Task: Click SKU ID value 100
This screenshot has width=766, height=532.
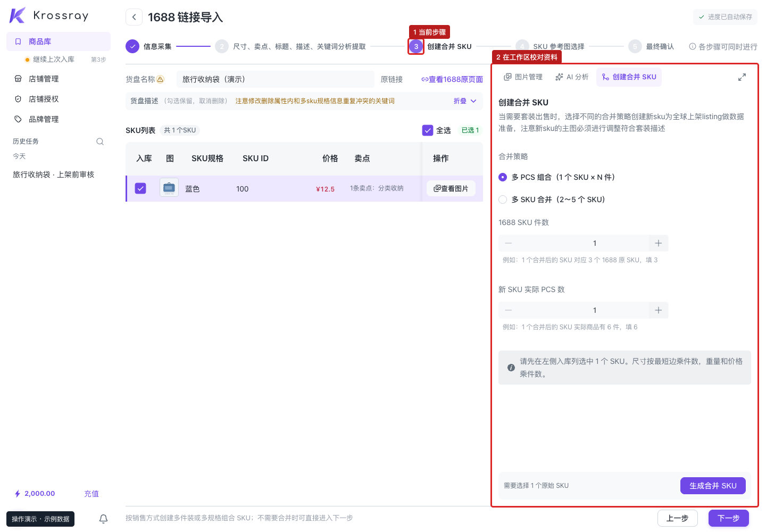Action: pos(243,189)
